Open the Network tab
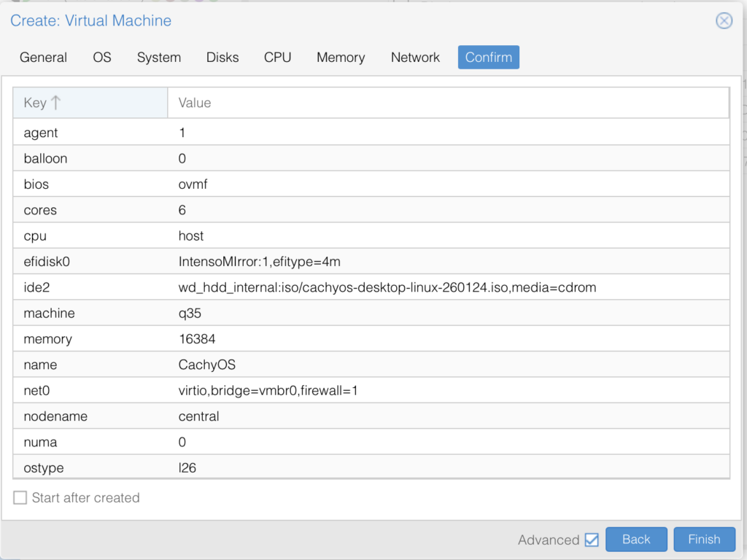747x560 pixels. (415, 58)
